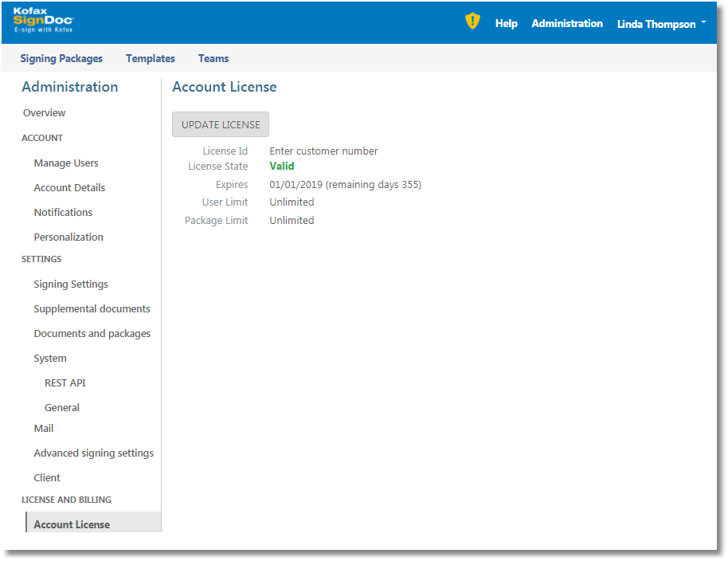Select Personalization in the sidebar
728x561 pixels.
click(x=68, y=237)
